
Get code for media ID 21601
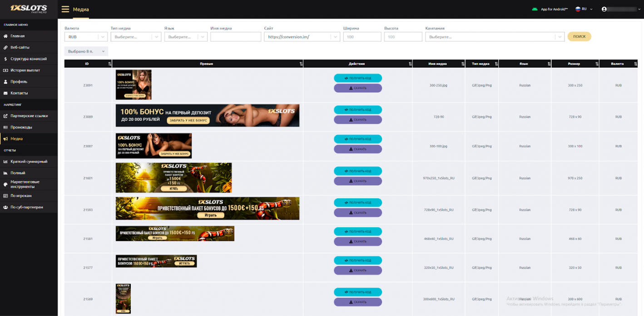358,171
